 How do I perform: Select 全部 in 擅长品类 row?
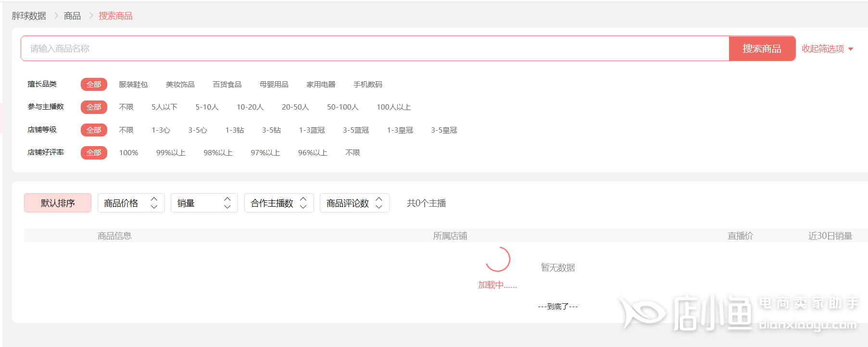(x=94, y=85)
